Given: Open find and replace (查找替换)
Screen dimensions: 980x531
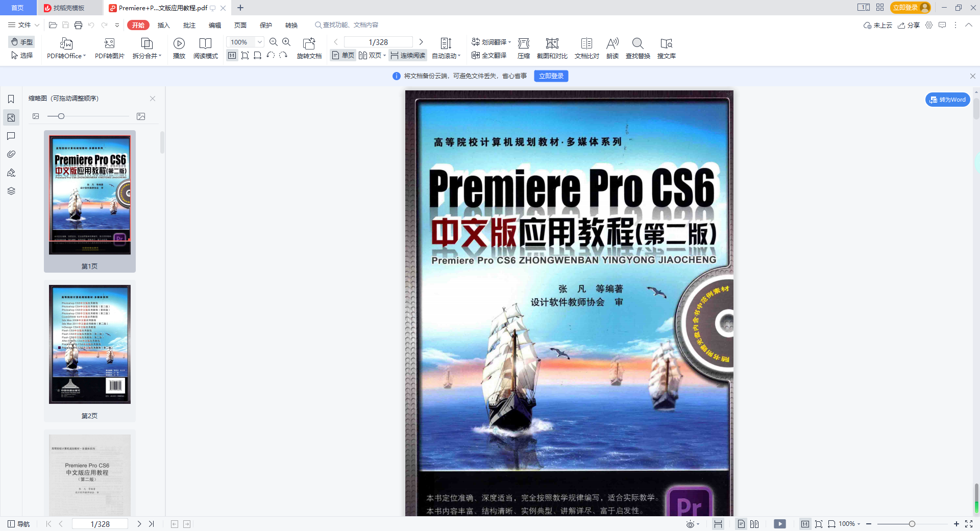Looking at the screenshot, I should pyautogui.click(x=638, y=49).
